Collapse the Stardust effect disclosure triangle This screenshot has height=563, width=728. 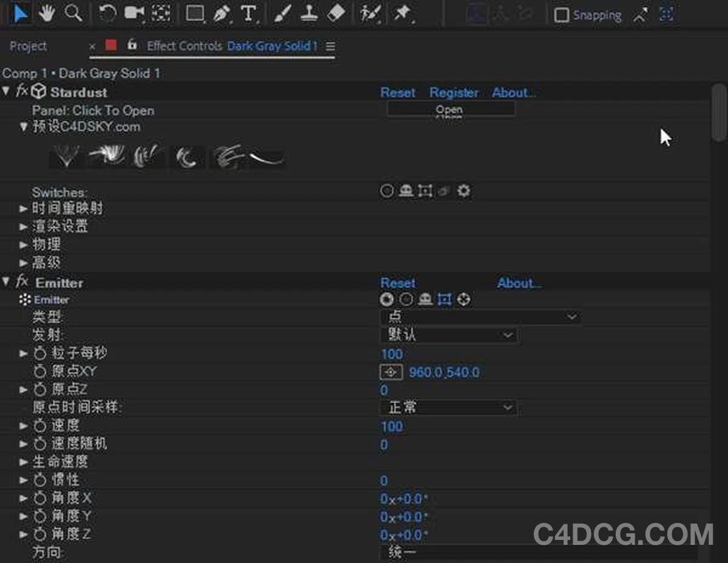[6, 92]
